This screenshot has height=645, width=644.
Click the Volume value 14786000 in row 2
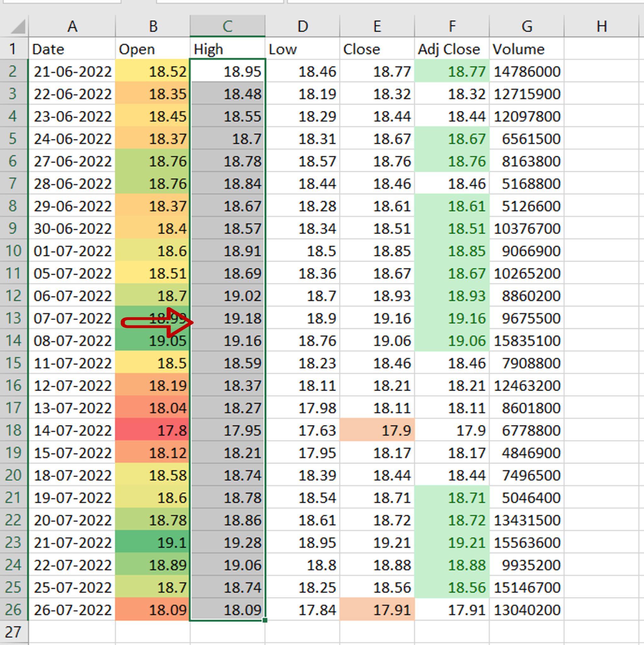[527, 71]
